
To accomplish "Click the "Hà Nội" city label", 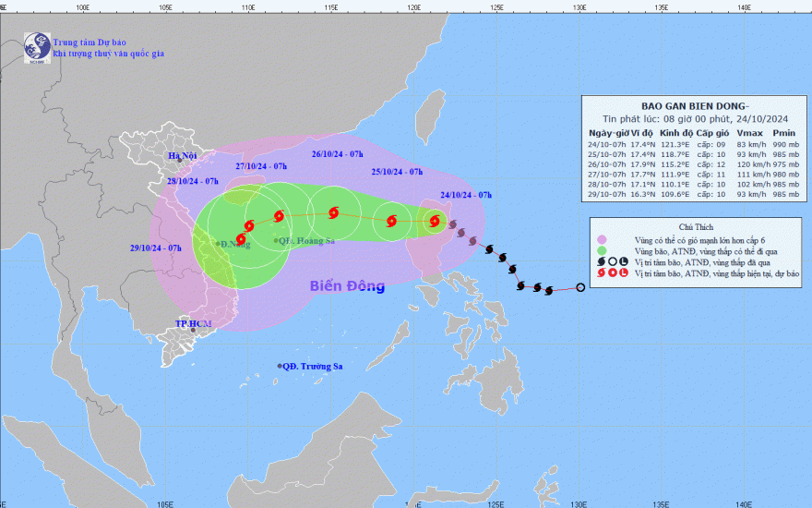I will pyautogui.click(x=183, y=155).
